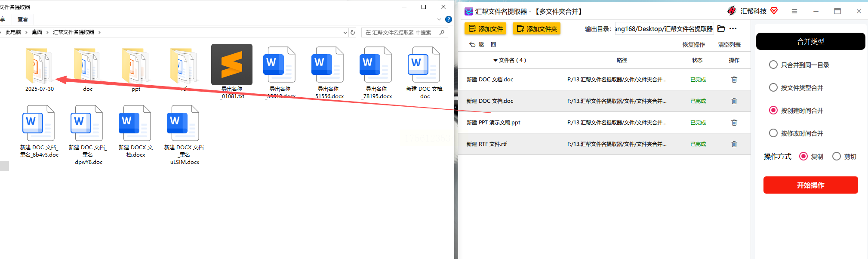Expand the ribbon chevron in Explorer

coord(439,19)
